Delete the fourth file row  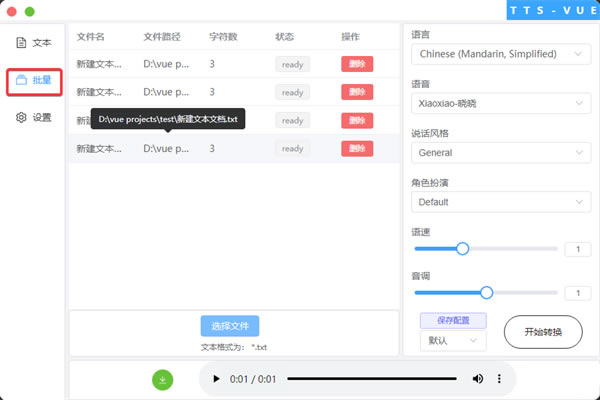[357, 149]
